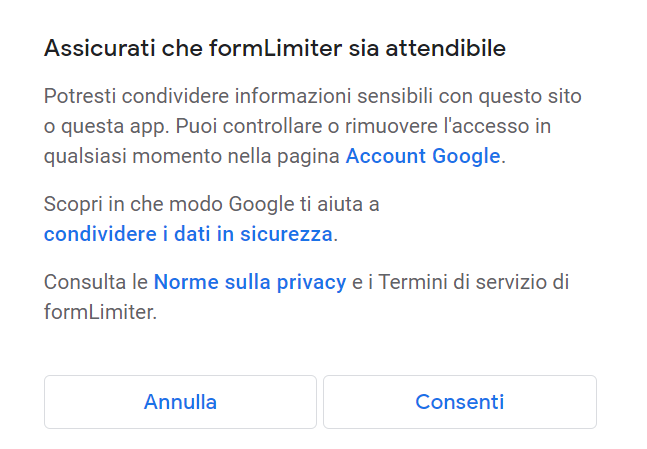Image resolution: width=647 pixels, height=449 pixels.
Task: Click the Annulla button
Action: click(x=180, y=402)
